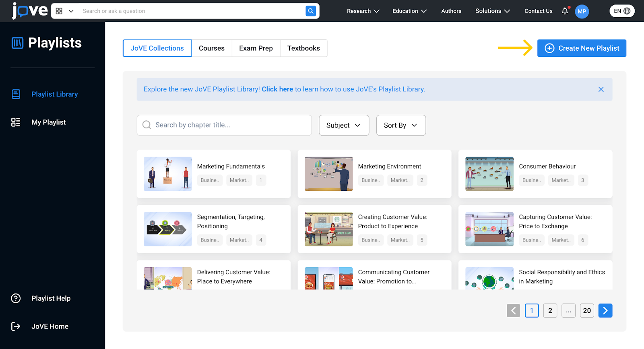
Task: Select the JoVE Collections tab
Action: (157, 48)
